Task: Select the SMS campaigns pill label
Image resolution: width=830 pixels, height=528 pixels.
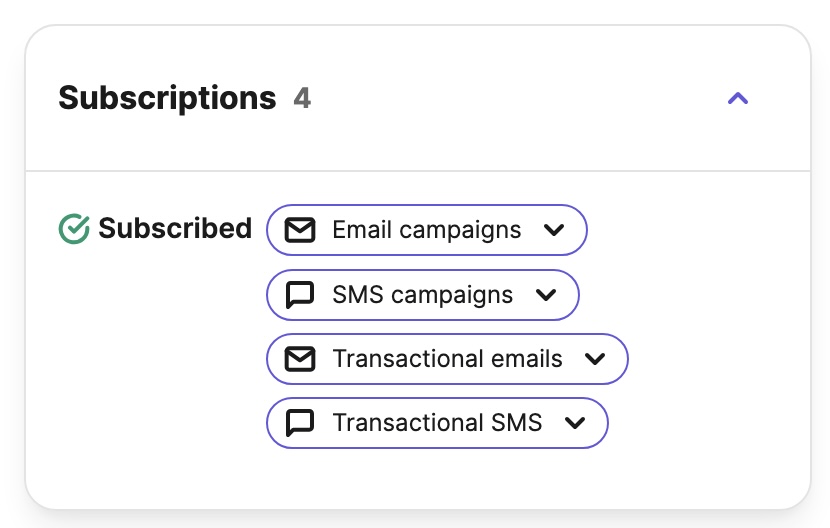Action: pos(422,295)
